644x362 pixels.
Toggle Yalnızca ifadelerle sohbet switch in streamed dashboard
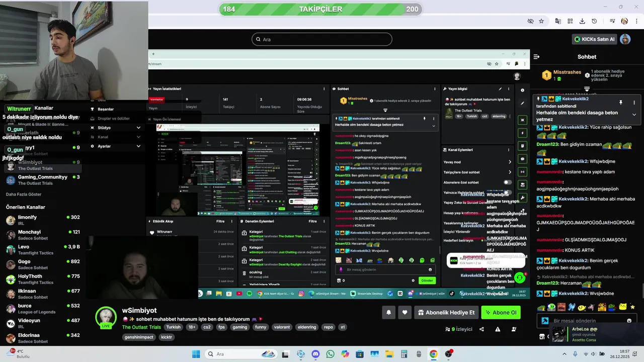click(507, 193)
